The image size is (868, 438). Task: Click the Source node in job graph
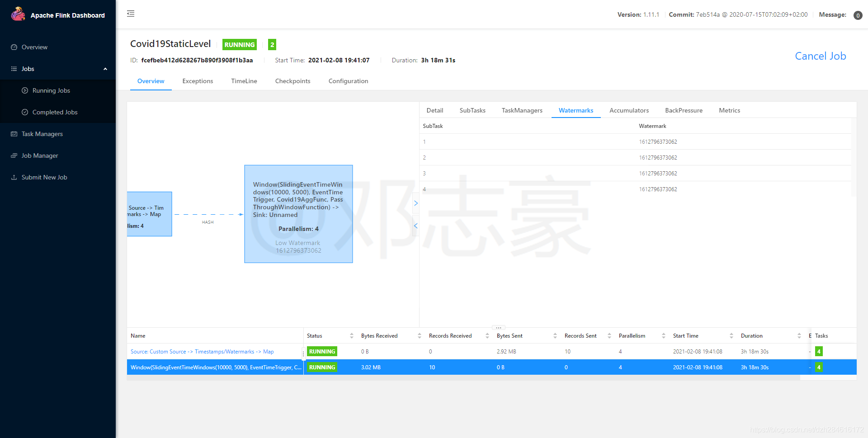coord(149,214)
